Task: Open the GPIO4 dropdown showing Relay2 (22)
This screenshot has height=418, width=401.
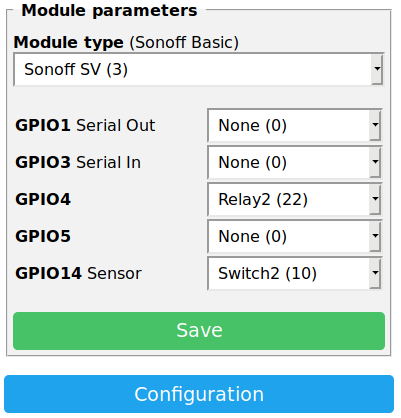Action: pos(295,199)
